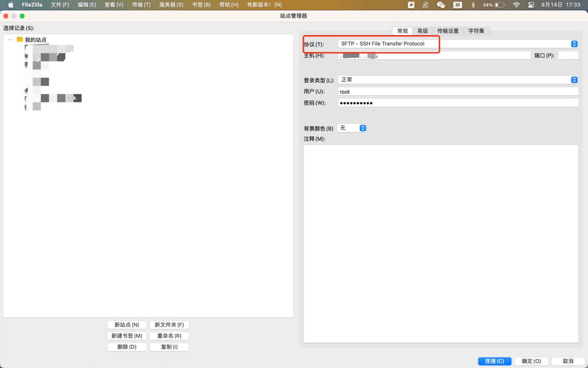Click the 新建书签 (M) button
Screen dimensions: 588x368
pos(127,336)
